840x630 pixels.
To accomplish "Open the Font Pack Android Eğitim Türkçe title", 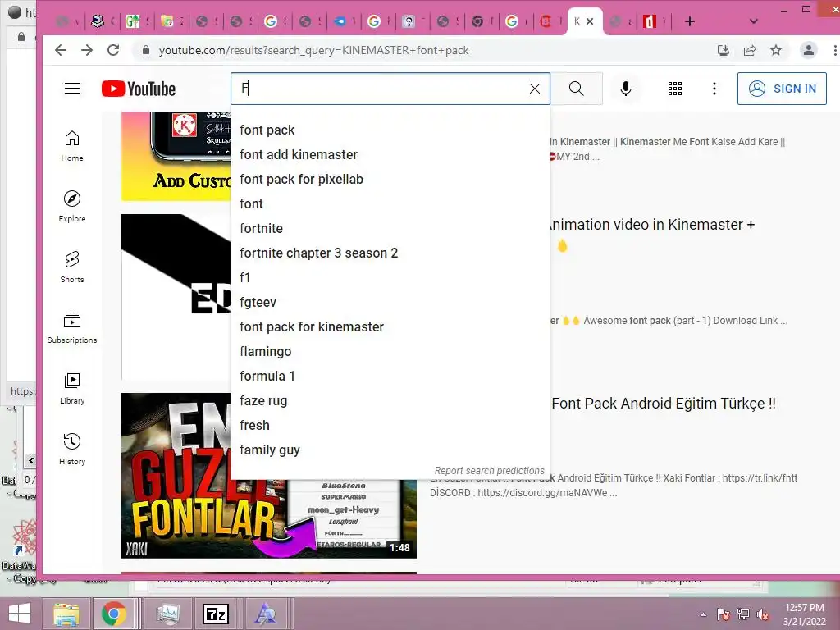I will point(663,404).
